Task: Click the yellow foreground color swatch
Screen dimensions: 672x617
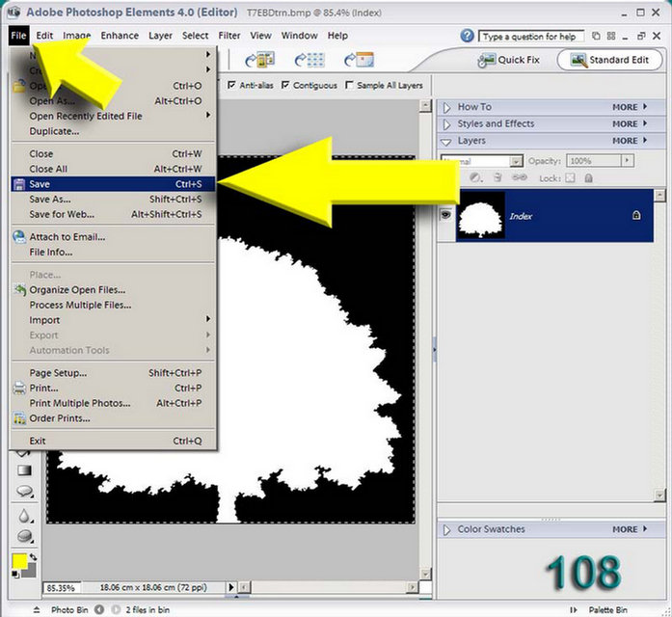Action: click(19, 560)
